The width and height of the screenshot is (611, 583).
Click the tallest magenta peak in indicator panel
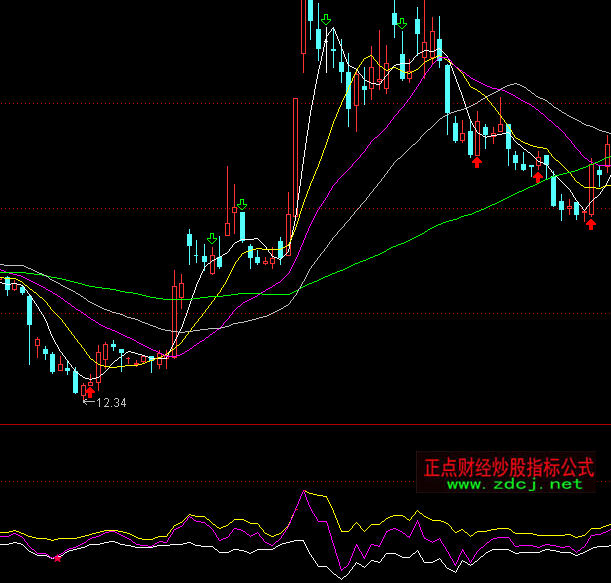[x=303, y=494]
